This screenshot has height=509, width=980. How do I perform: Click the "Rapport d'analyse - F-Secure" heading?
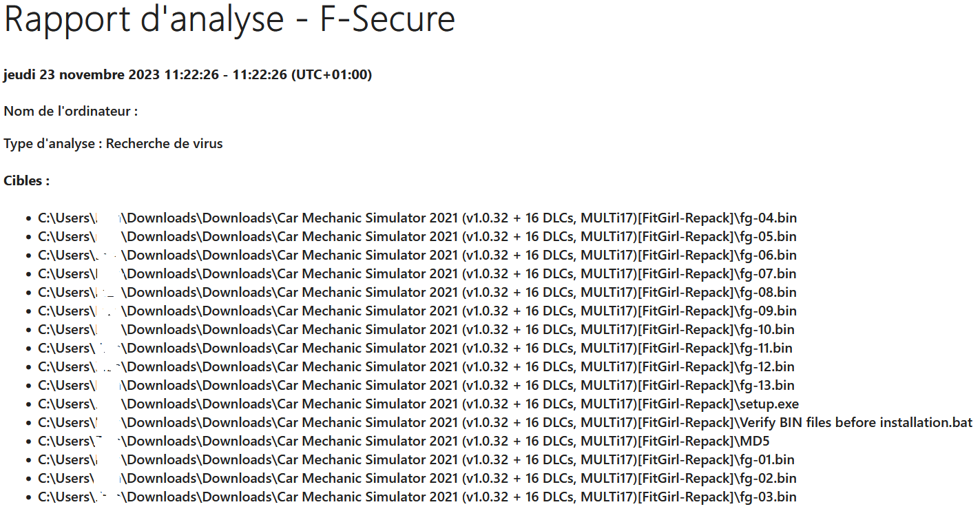[x=229, y=19]
